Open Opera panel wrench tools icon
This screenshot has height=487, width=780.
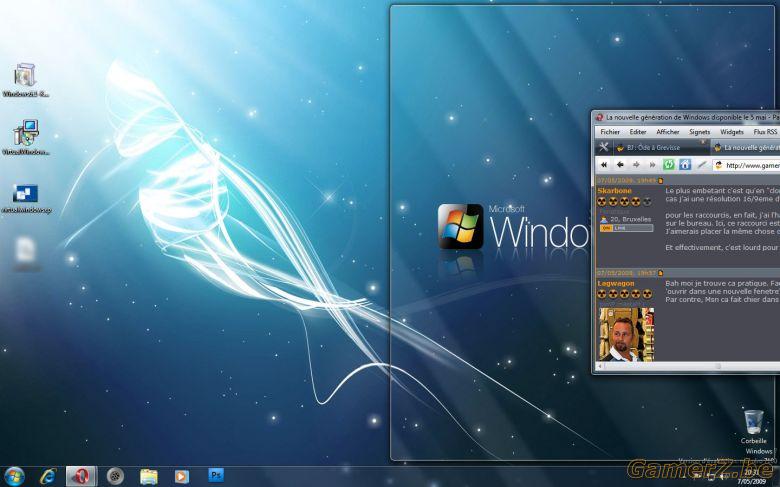point(604,147)
